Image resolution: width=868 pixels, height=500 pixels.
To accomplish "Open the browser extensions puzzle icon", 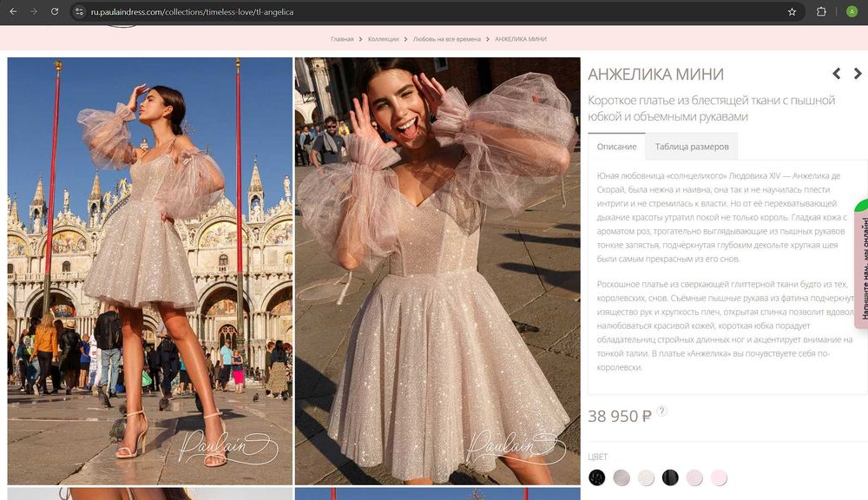I will click(821, 11).
